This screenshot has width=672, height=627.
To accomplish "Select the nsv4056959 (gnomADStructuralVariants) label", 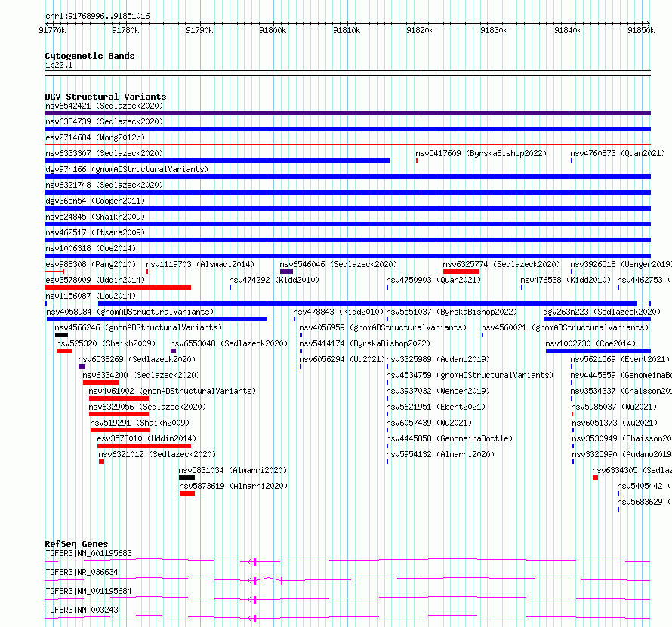I will click(x=383, y=327).
